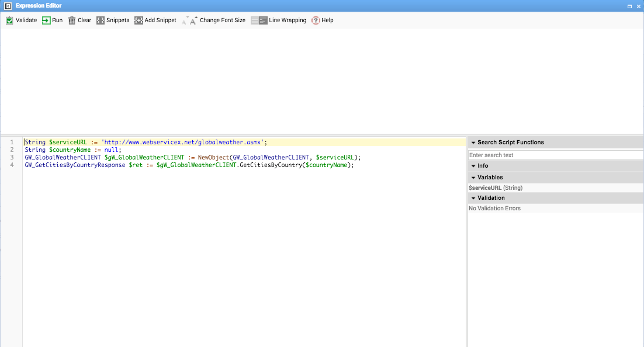Click the Clear trash can icon
This screenshot has width=644, height=347.
tap(72, 20)
